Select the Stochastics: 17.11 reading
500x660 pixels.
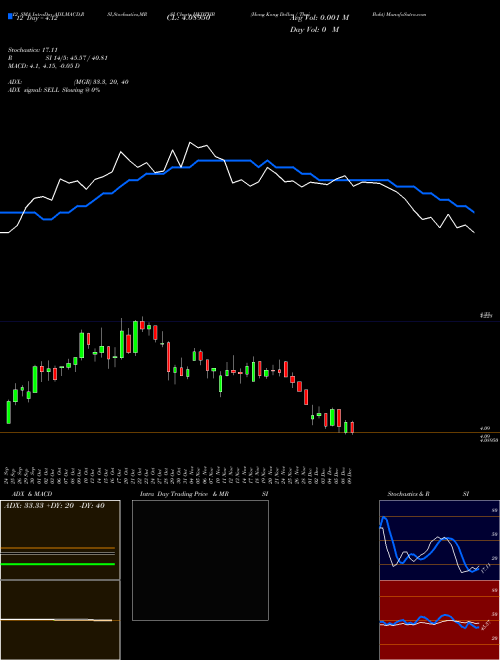click(32, 50)
